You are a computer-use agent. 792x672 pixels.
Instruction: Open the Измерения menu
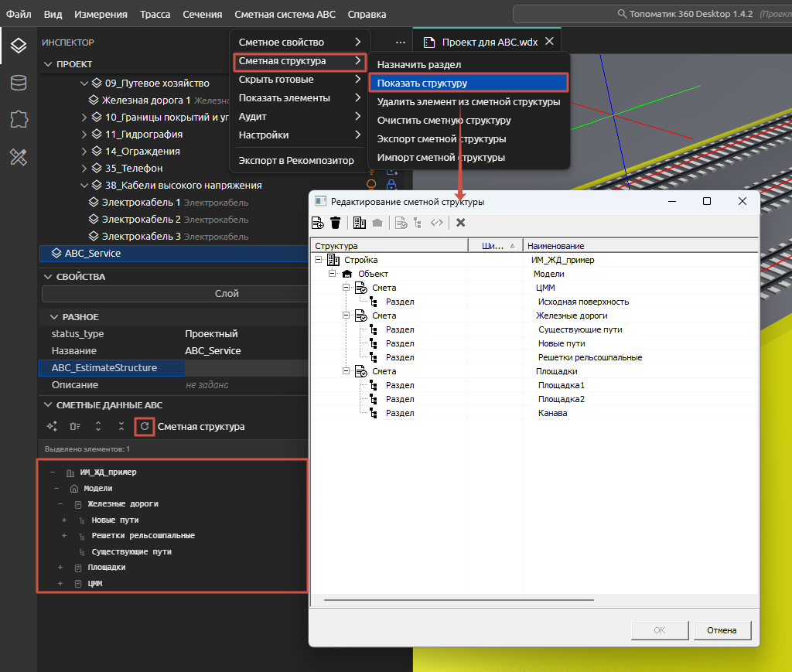[101, 14]
